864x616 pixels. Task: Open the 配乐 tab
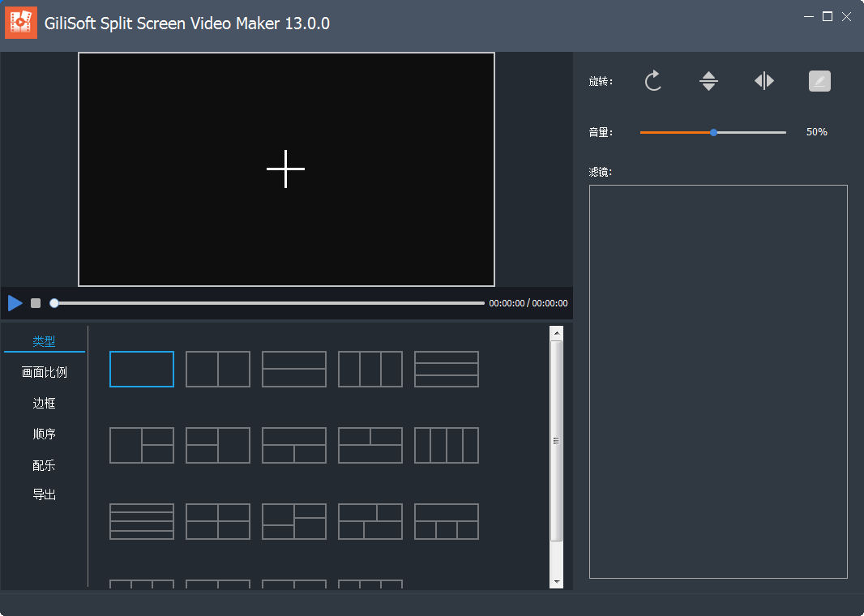click(44, 465)
